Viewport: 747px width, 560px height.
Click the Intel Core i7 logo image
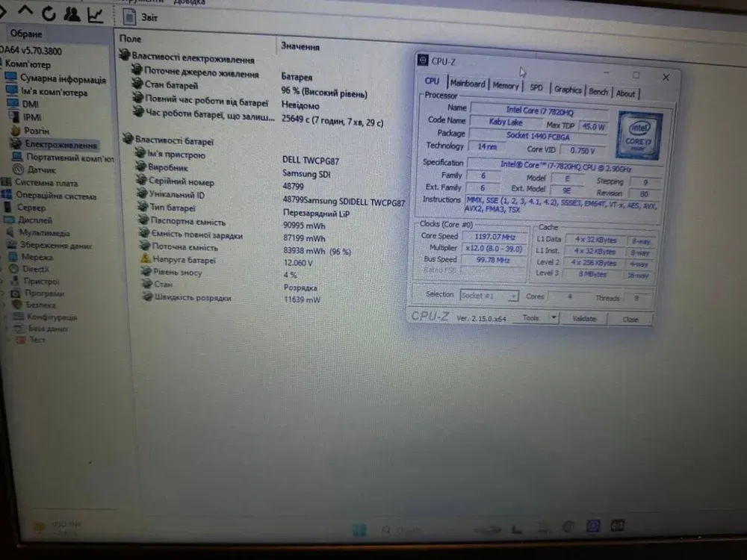click(639, 135)
